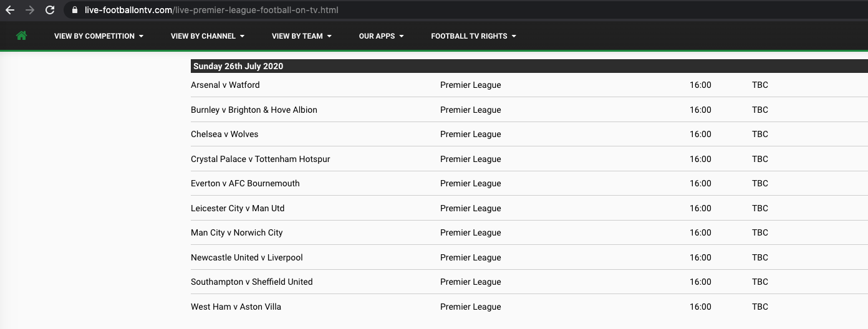Image resolution: width=868 pixels, height=329 pixels.
Task: Click the browser address bar URL
Action: (212, 10)
